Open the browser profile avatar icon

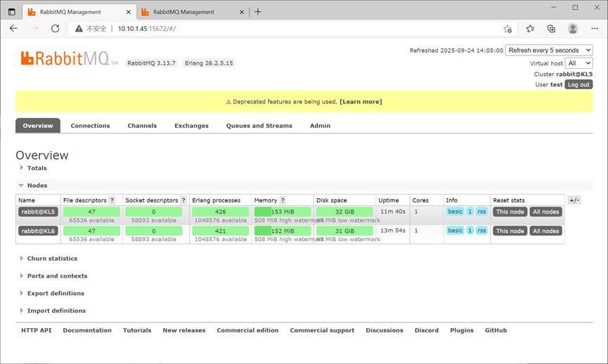click(573, 29)
